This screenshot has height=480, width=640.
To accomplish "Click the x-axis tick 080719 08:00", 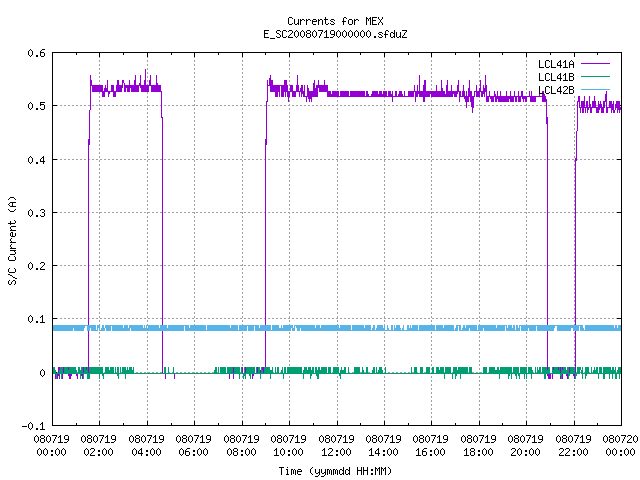I will [x=241, y=446].
